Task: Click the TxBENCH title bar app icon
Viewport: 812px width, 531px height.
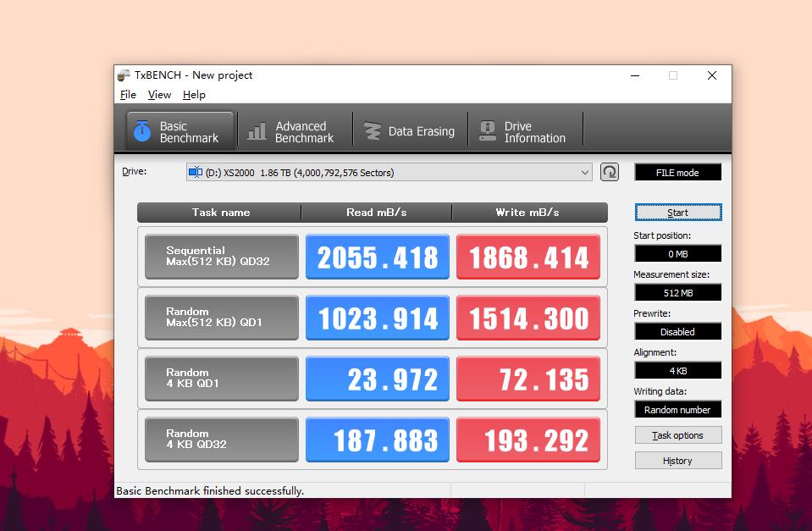Action: 124,75
